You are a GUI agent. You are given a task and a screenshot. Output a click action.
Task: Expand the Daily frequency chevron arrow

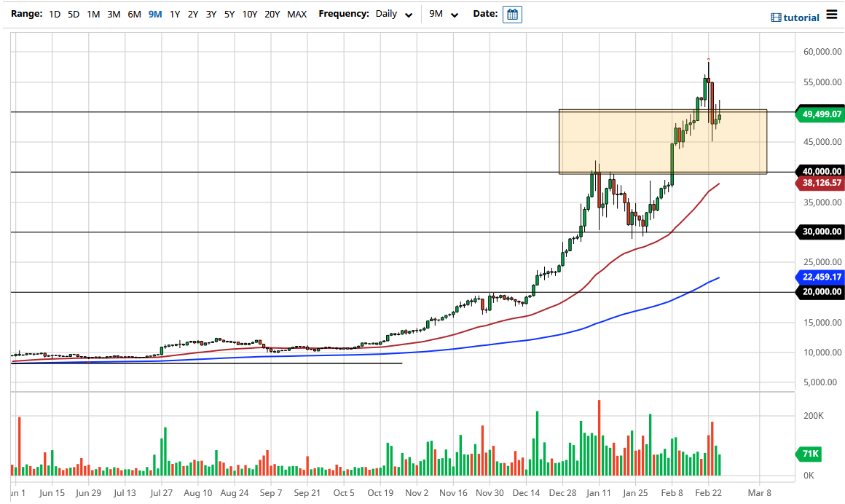pos(408,15)
